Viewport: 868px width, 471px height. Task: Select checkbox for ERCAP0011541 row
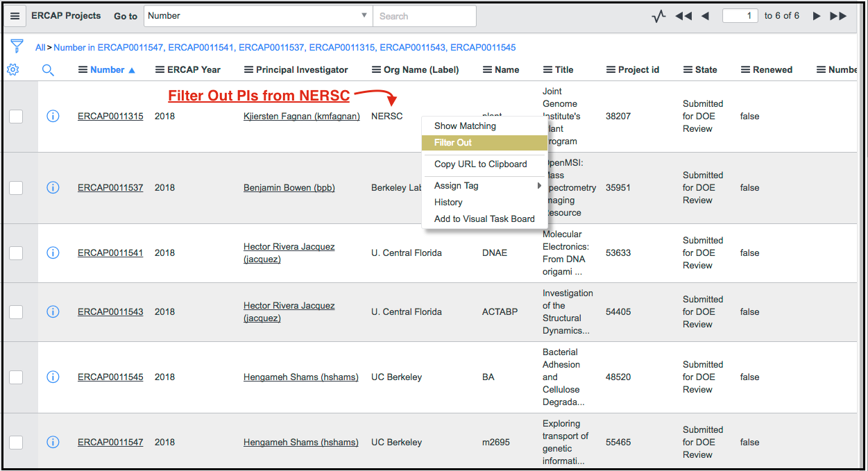coord(16,253)
